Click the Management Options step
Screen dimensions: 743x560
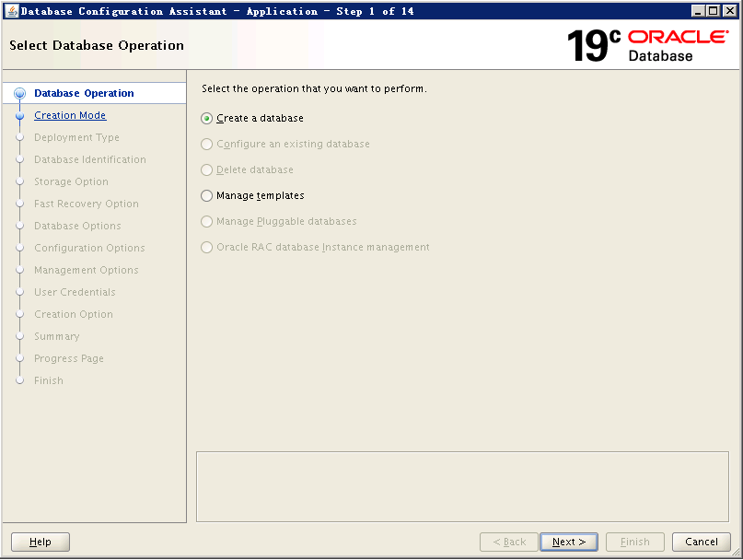point(87,270)
